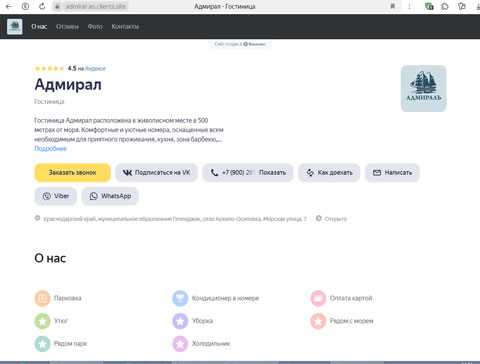Go to the Контакты tab

[125, 27]
